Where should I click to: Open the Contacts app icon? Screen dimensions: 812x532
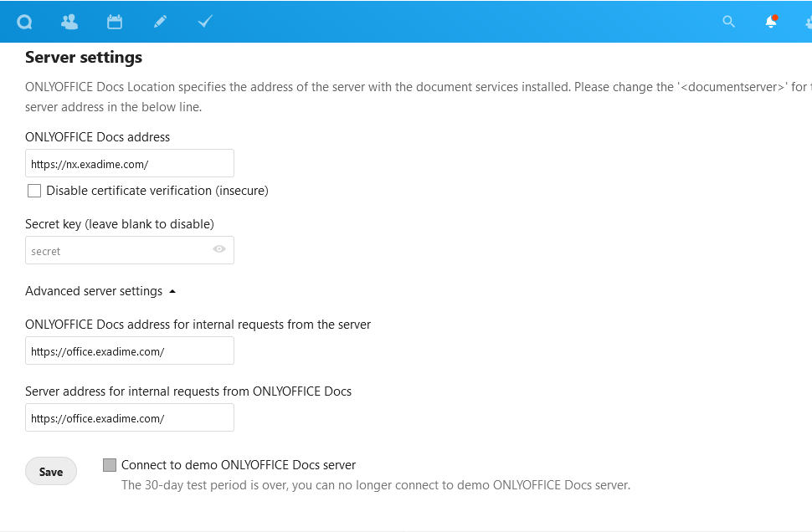click(69, 22)
